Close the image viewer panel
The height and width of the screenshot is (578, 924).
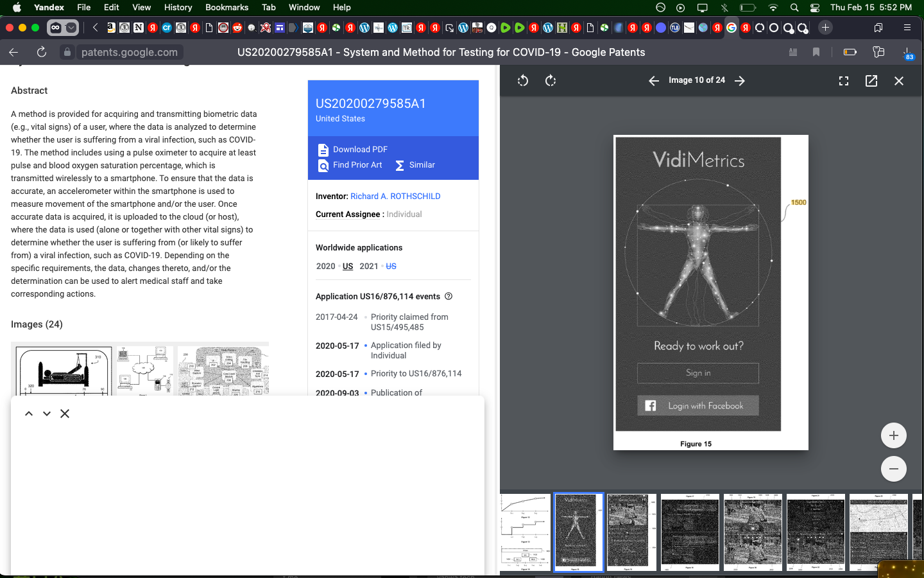pos(899,80)
